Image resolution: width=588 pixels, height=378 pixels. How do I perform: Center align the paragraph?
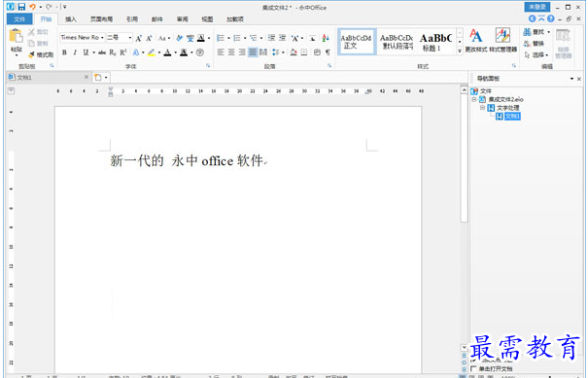point(231,52)
